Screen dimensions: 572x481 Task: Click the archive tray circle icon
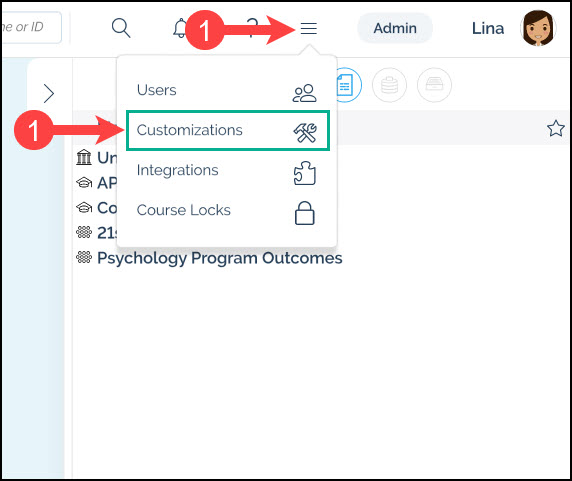point(434,85)
